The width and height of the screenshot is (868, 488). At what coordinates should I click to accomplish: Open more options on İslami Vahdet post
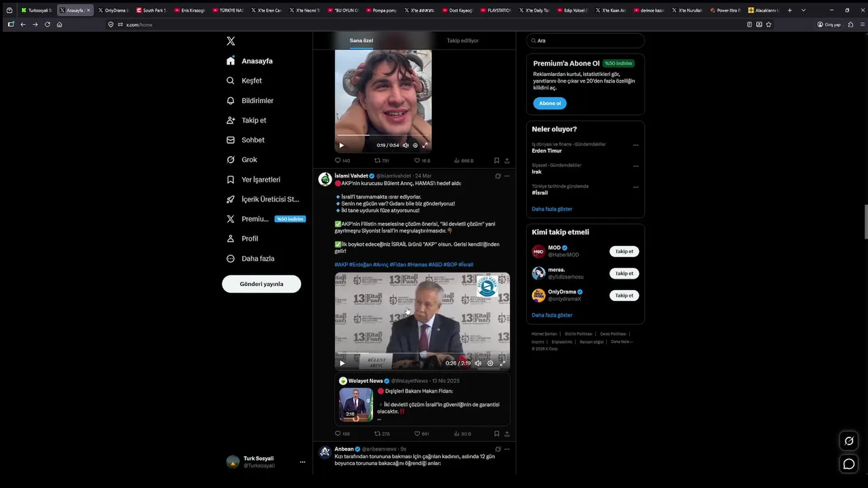tap(507, 176)
